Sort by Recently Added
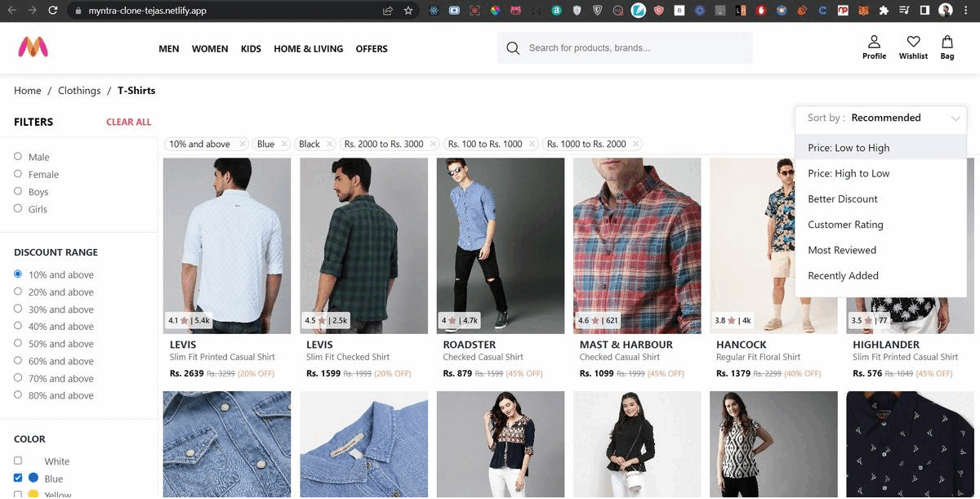980x499 pixels. pyautogui.click(x=880, y=275)
